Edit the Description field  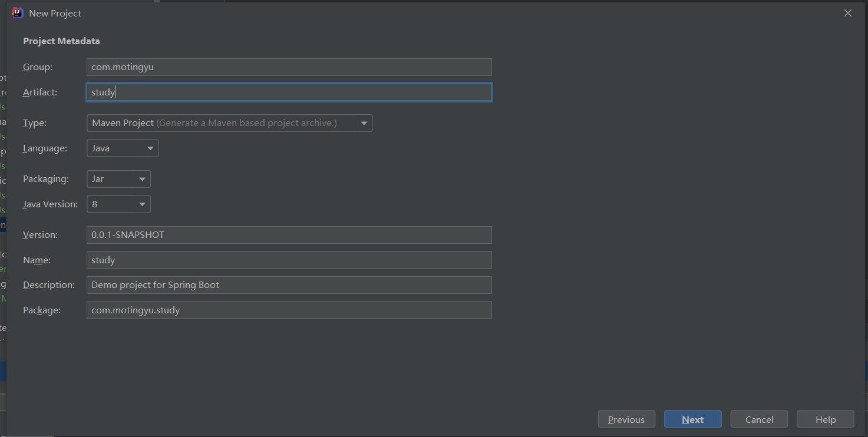pos(289,285)
